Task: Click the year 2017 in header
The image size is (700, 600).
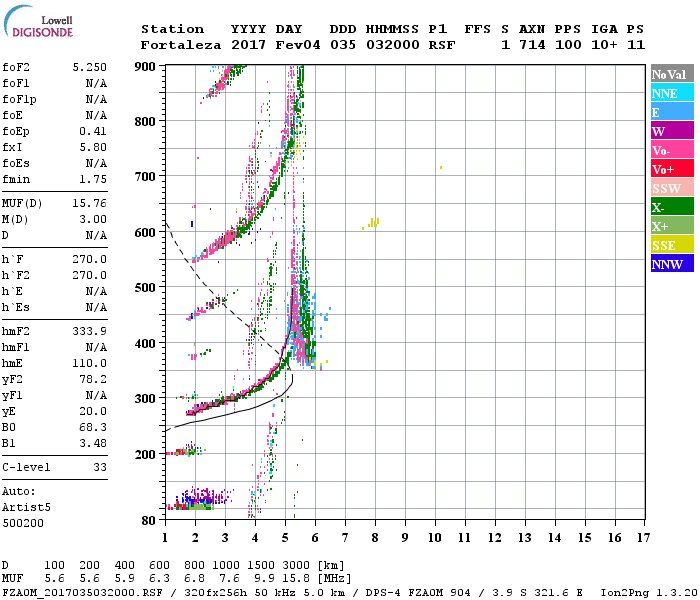Action: (248, 45)
